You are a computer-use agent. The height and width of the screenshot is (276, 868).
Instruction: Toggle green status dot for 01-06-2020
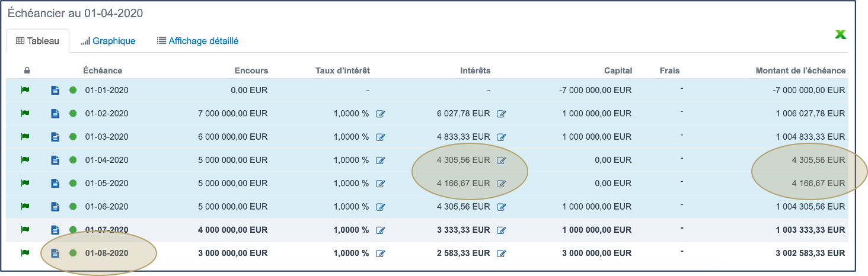(x=73, y=207)
